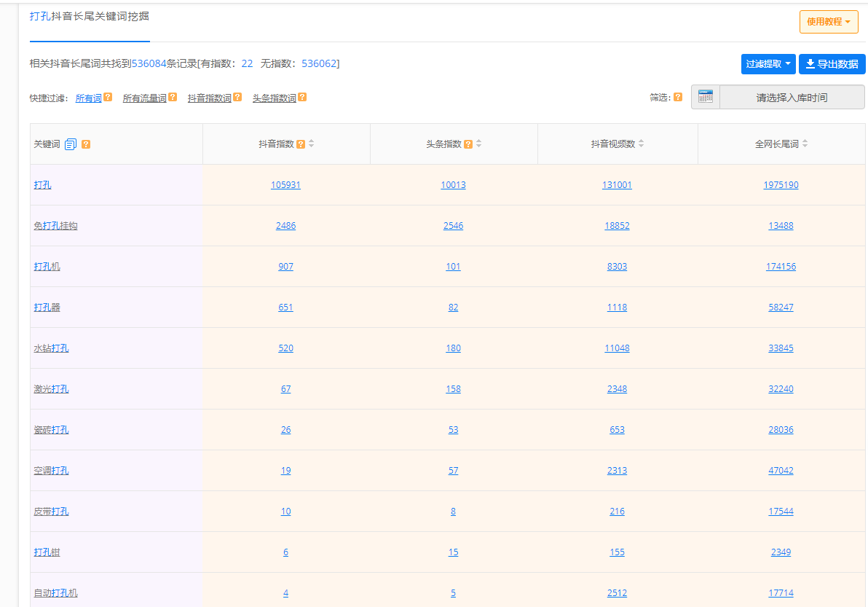This screenshot has height=607, width=868.
Task: Click the copy keywords icon beside 关键词
Action: coord(71,144)
